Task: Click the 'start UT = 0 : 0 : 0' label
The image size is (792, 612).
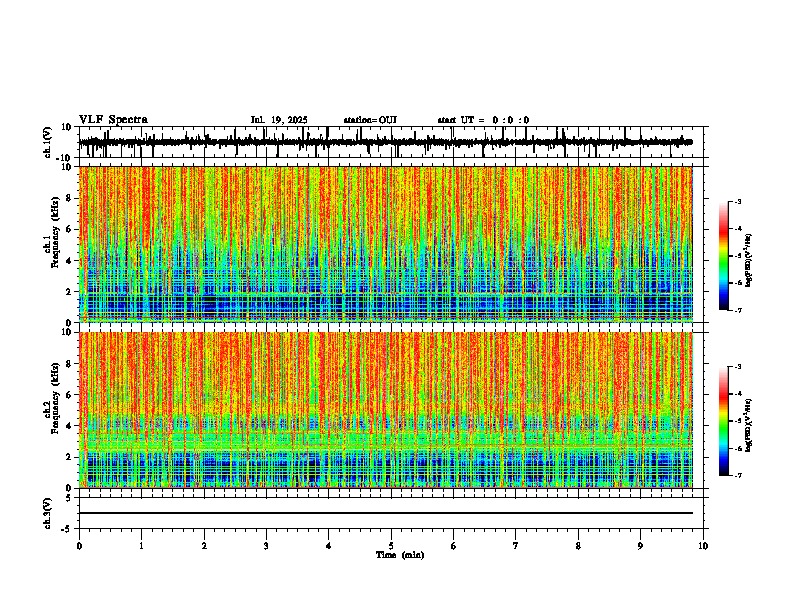Action: 483,120
